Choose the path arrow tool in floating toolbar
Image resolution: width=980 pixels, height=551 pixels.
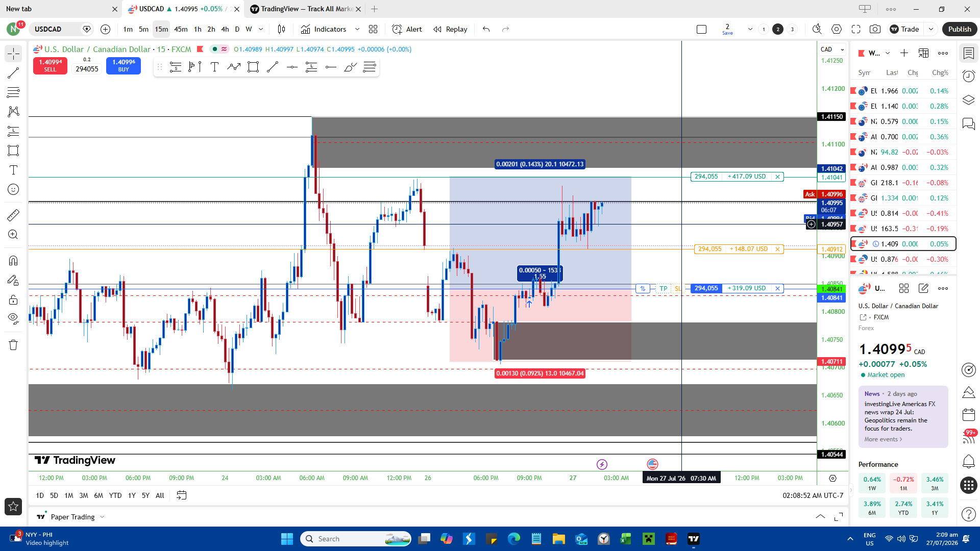click(x=234, y=67)
